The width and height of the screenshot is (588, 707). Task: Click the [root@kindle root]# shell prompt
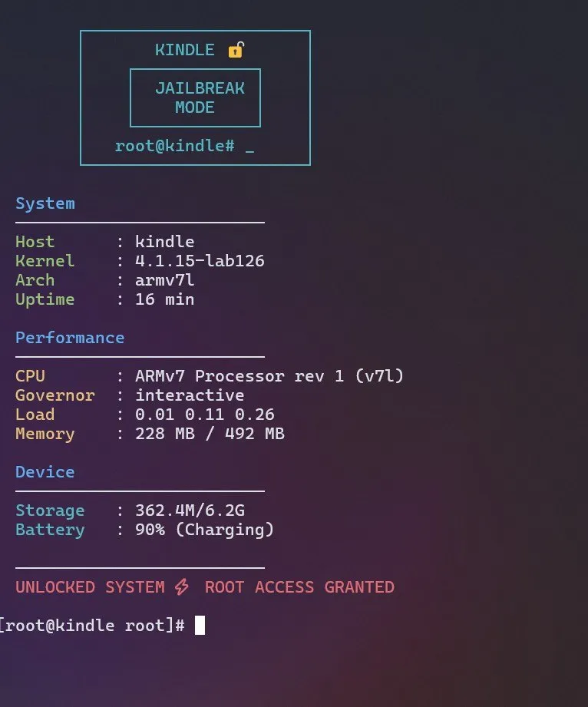(92, 626)
